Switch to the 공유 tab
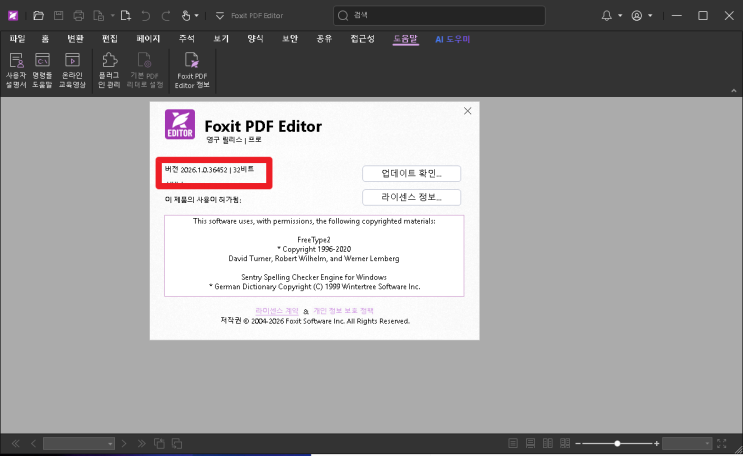The height and width of the screenshot is (456, 743). [324, 39]
